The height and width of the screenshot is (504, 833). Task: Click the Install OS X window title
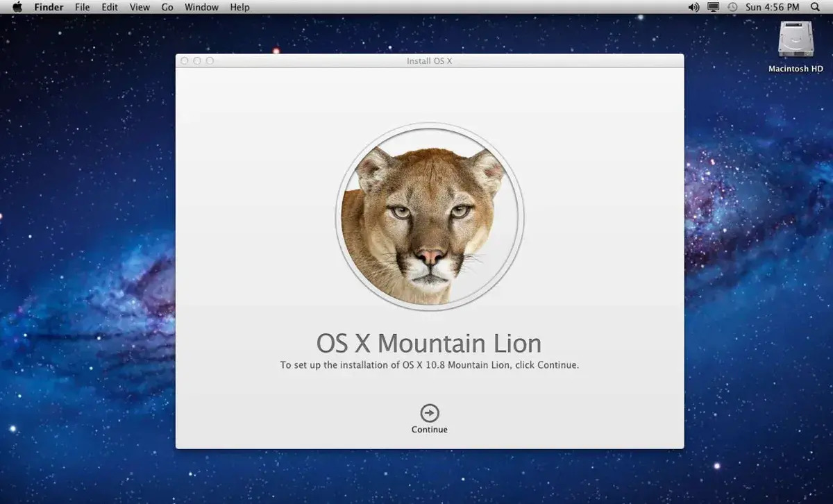[x=430, y=61]
